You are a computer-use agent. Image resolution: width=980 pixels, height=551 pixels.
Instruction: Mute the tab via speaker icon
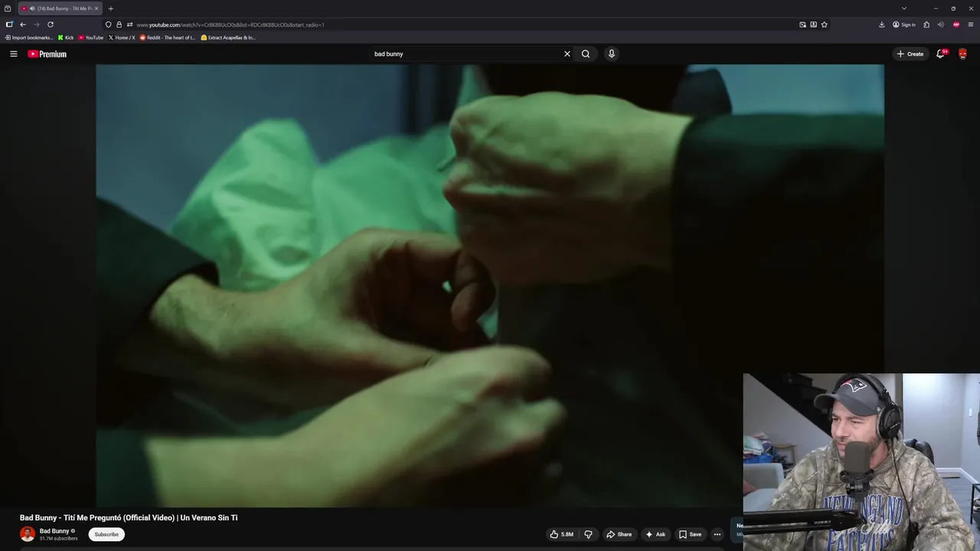coord(32,8)
